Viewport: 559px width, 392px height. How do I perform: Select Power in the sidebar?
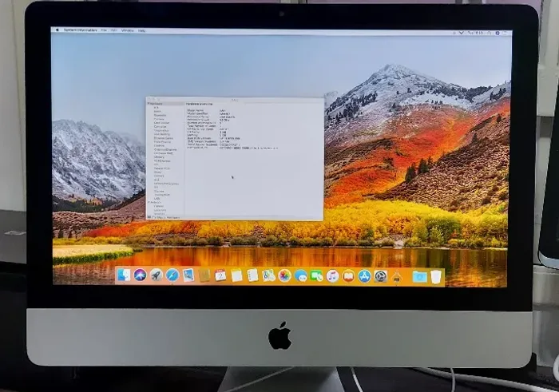(x=157, y=172)
